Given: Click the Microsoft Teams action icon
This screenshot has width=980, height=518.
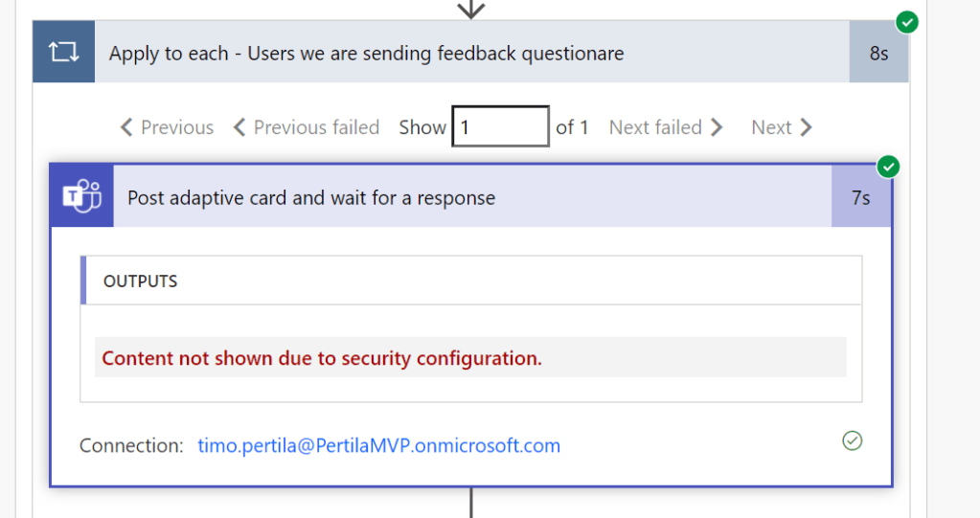Looking at the screenshot, I should click(x=82, y=198).
